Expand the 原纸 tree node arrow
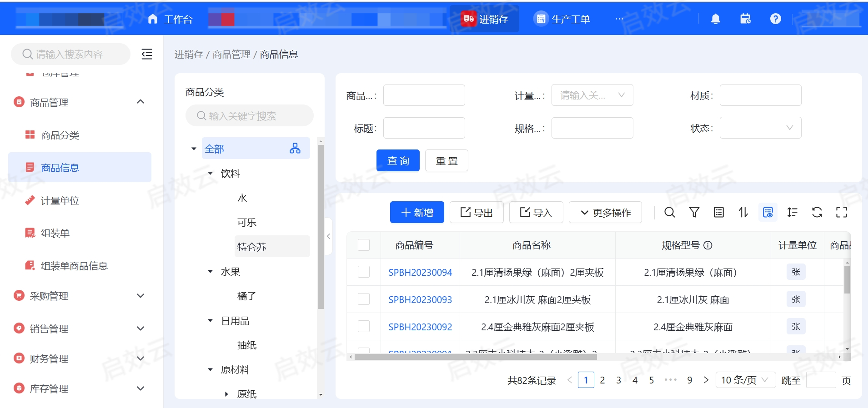Screen dimensions: 868x408 (x=226, y=394)
